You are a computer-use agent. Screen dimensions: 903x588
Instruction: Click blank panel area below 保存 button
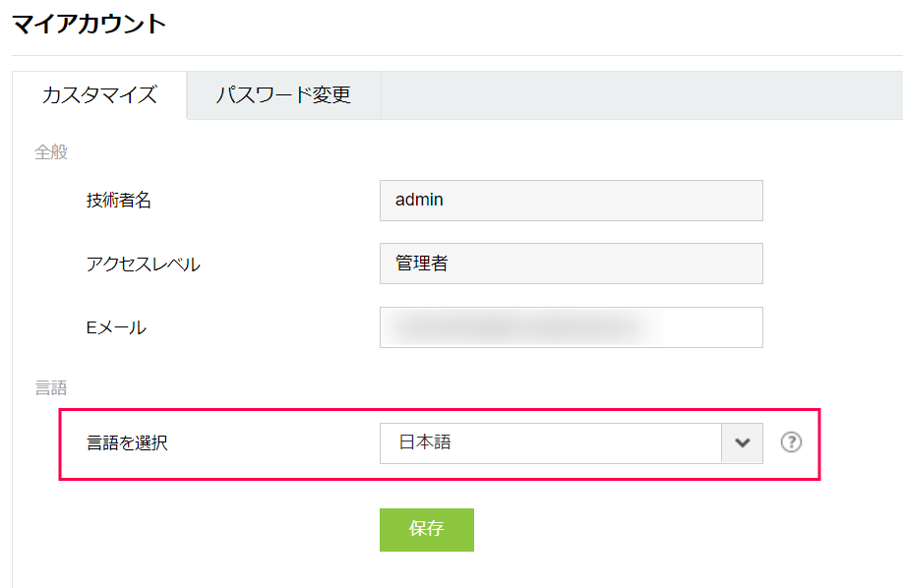426,570
